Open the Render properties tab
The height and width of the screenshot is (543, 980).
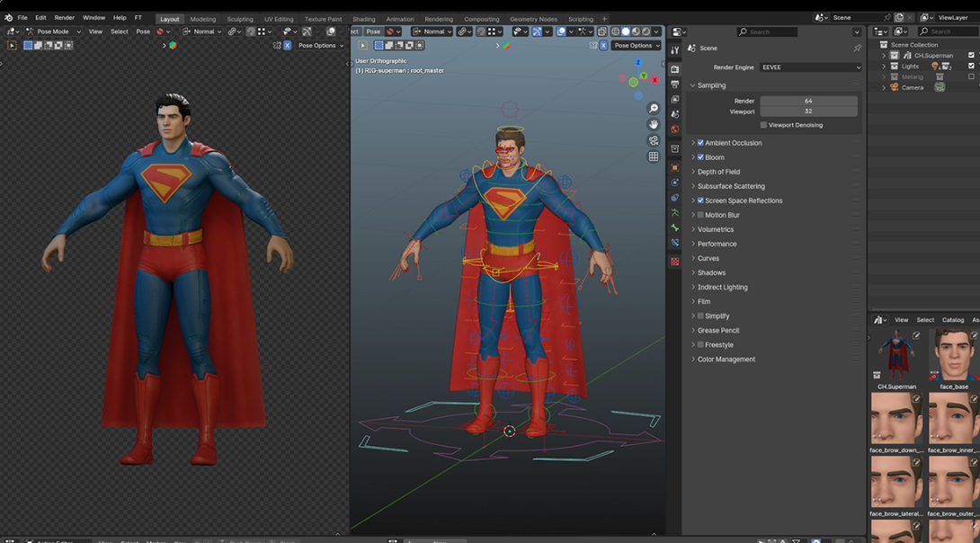(x=675, y=68)
